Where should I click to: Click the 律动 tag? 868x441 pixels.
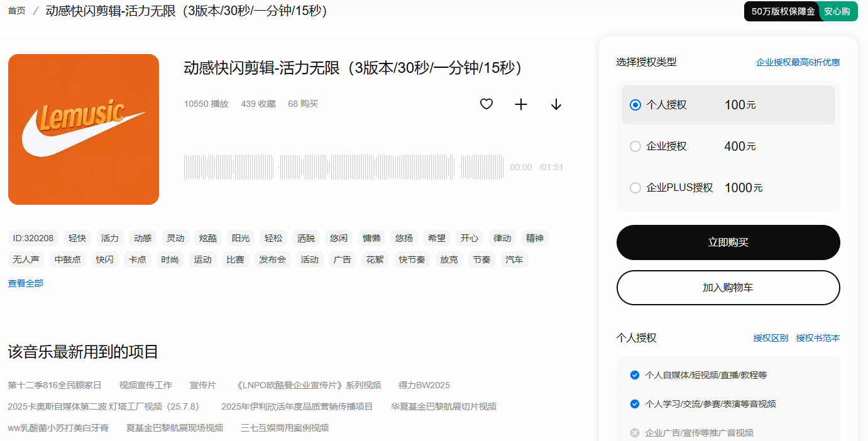(502, 238)
